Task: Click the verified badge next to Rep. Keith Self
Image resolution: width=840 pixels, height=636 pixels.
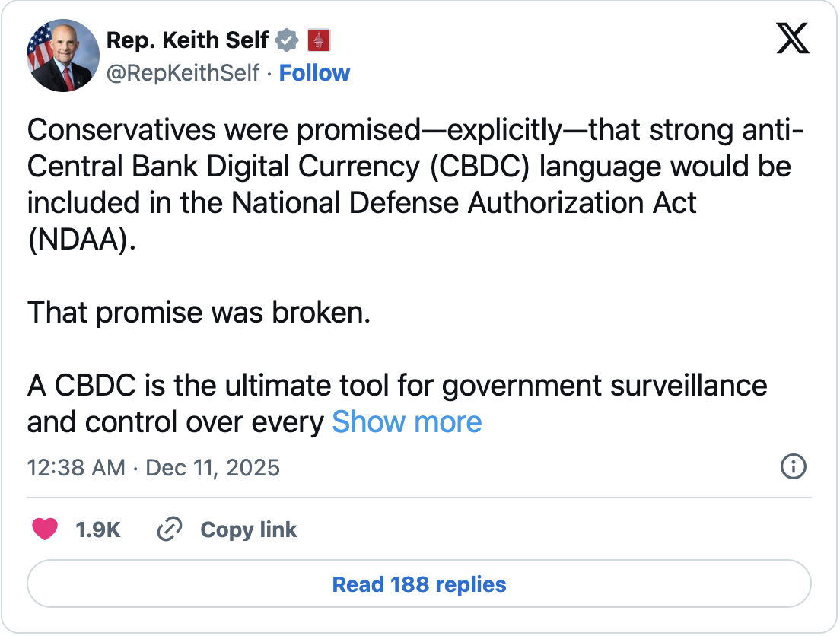Action: (x=287, y=40)
